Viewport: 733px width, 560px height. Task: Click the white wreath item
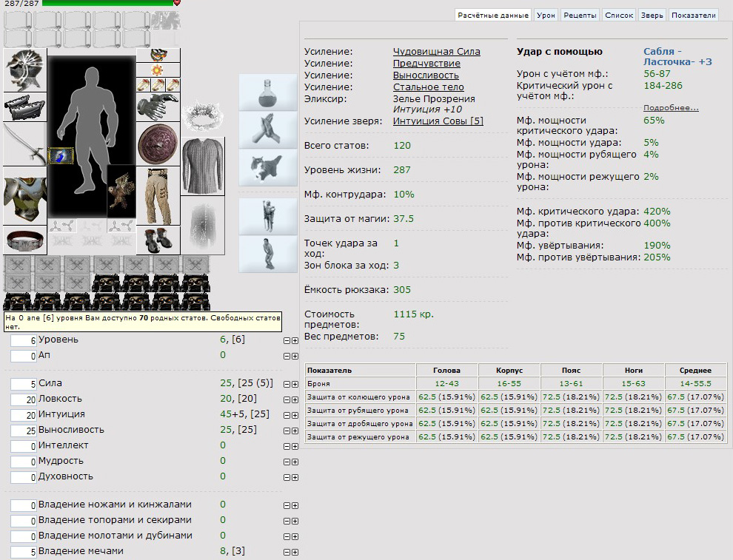point(203,115)
